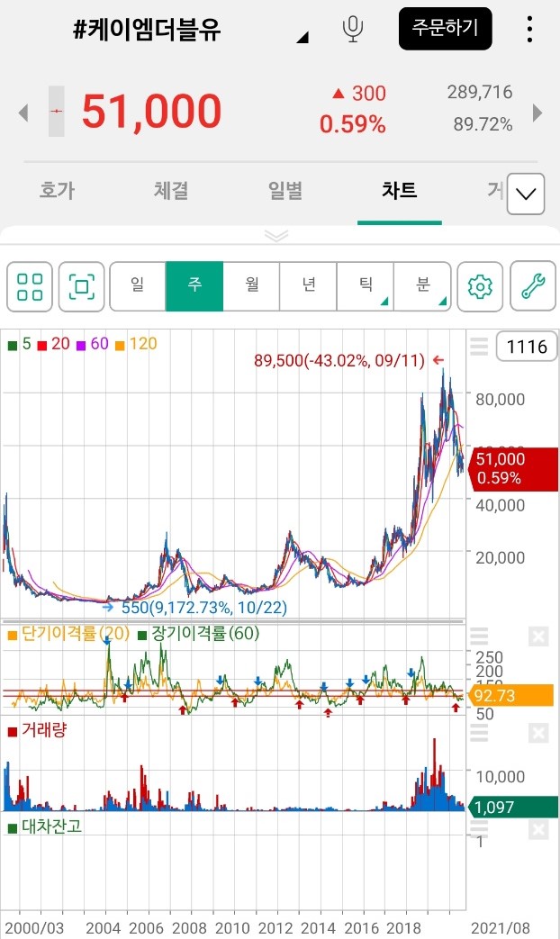Image resolution: width=560 pixels, height=939 pixels.
Task: Tap the 대차잔고 legend label
Action: coord(45,827)
